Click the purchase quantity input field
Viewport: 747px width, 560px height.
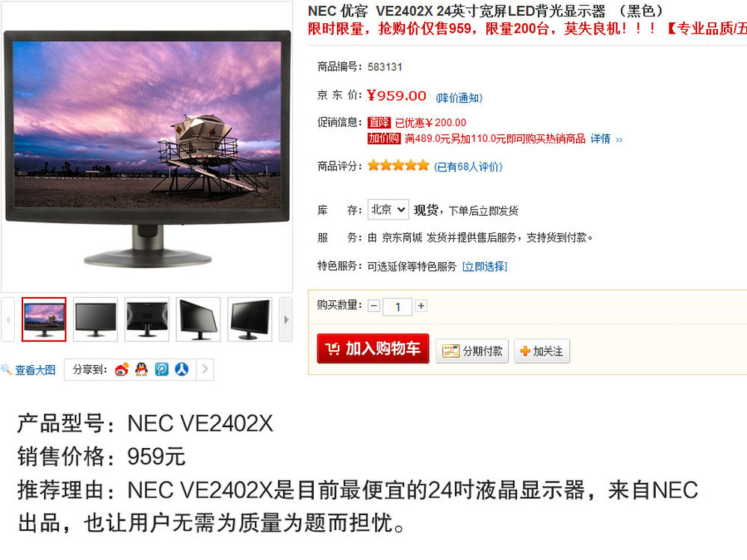point(398,306)
